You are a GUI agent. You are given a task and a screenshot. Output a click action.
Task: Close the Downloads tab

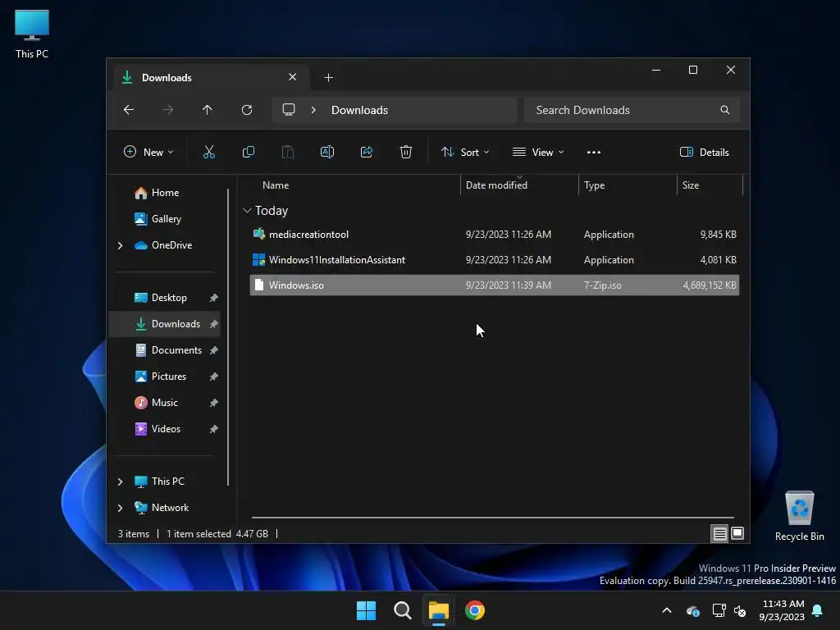[x=293, y=77]
